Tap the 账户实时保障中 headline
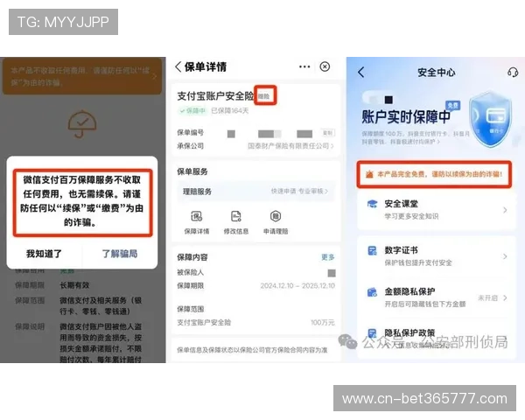This screenshot has width=525, height=420. tap(406, 117)
